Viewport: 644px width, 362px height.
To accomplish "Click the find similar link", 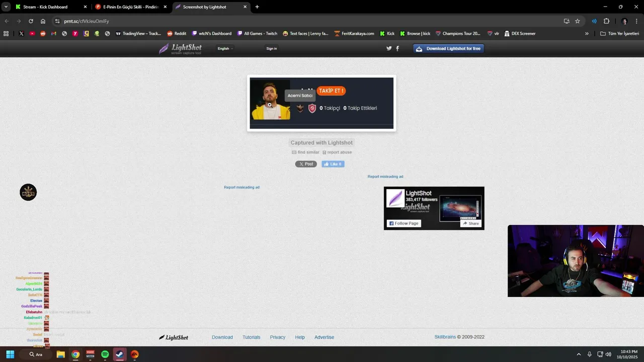I will pos(305,152).
